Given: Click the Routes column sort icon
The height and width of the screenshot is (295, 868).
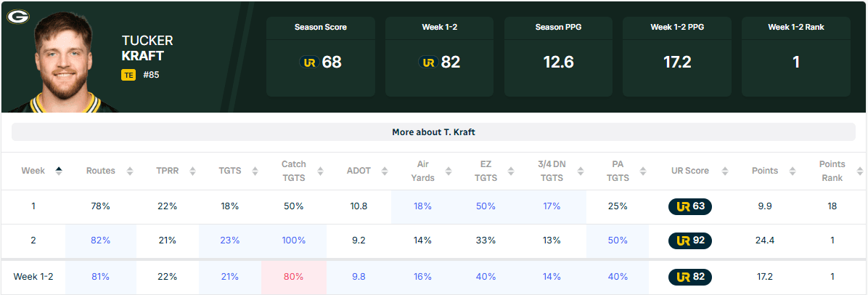Looking at the screenshot, I should (130, 171).
